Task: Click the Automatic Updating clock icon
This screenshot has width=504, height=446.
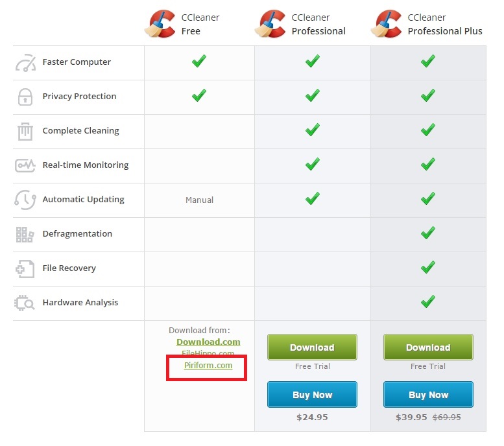Action: [x=25, y=200]
